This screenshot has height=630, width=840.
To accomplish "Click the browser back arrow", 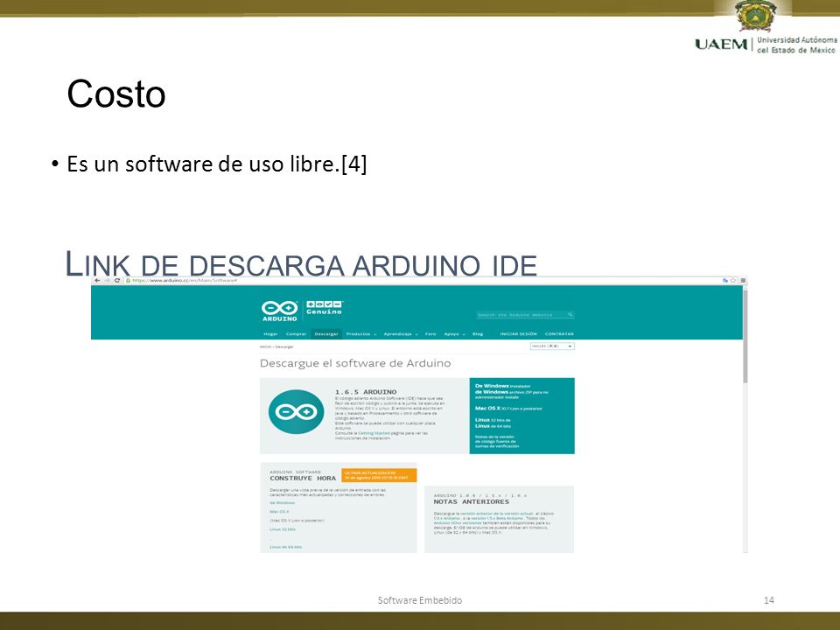I will pyautogui.click(x=97, y=280).
